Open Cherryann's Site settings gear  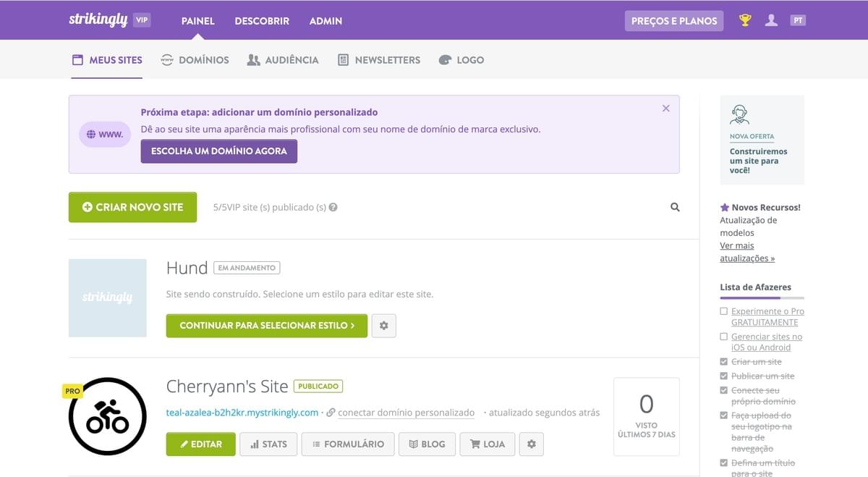tap(532, 444)
